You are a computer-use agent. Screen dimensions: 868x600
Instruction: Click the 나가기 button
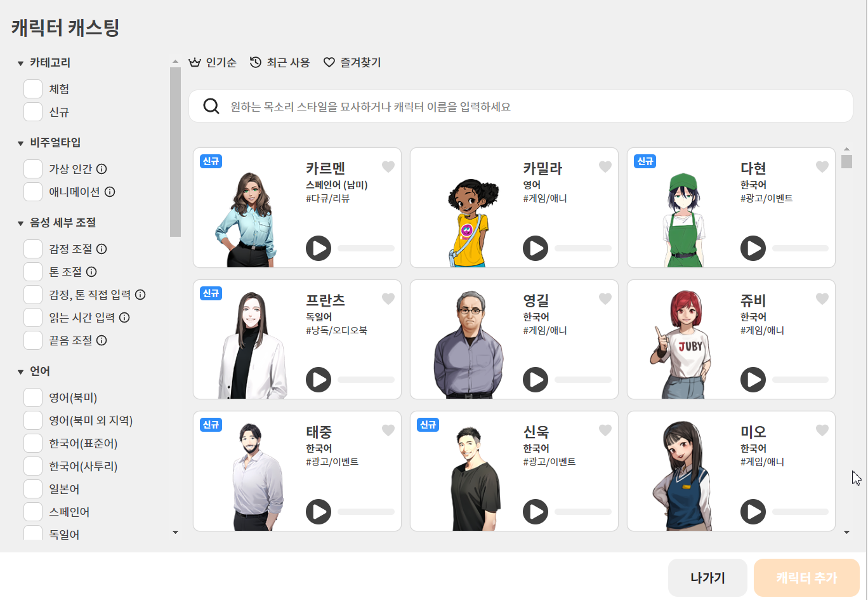click(x=707, y=577)
